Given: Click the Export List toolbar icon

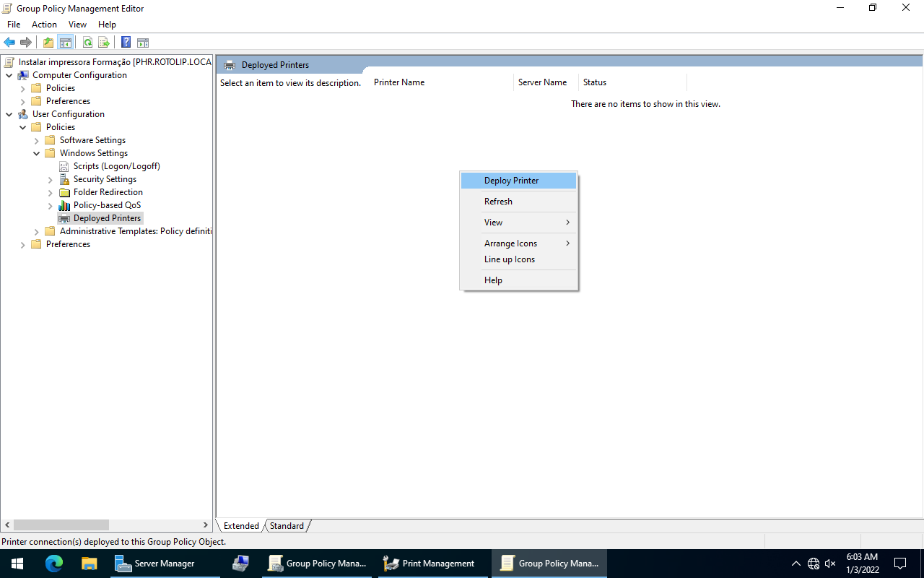Looking at the screenshot, I should click(x=104, y=43).
